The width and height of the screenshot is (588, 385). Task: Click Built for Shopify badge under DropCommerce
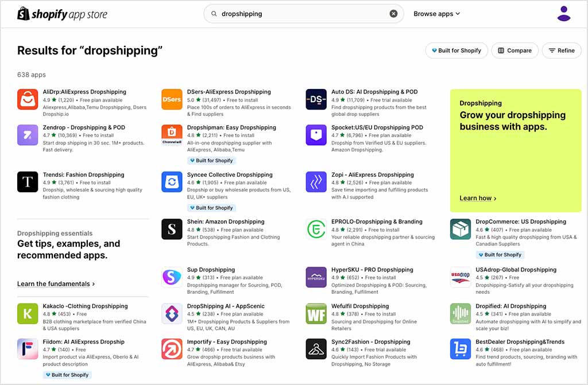[x=500, y=255]
